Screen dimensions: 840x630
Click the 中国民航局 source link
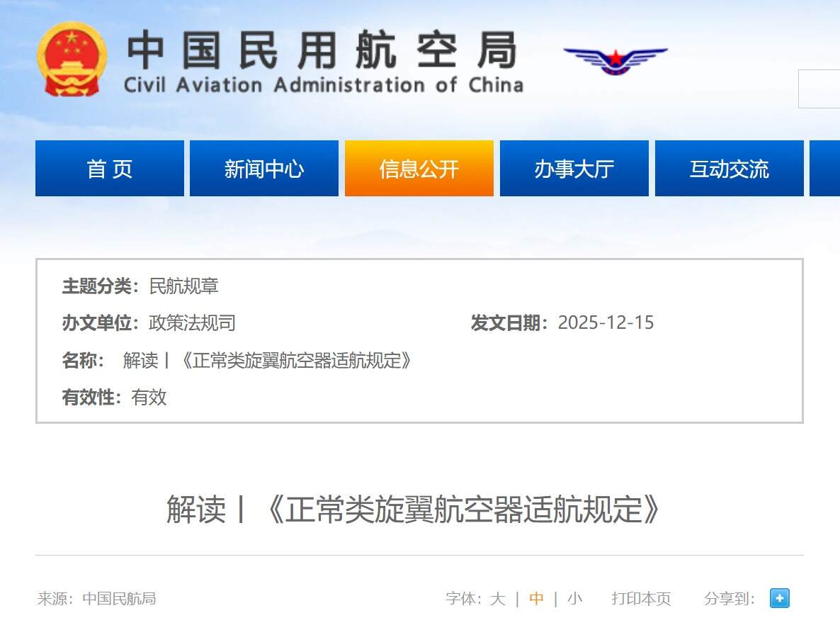click(x=121, y=599)
